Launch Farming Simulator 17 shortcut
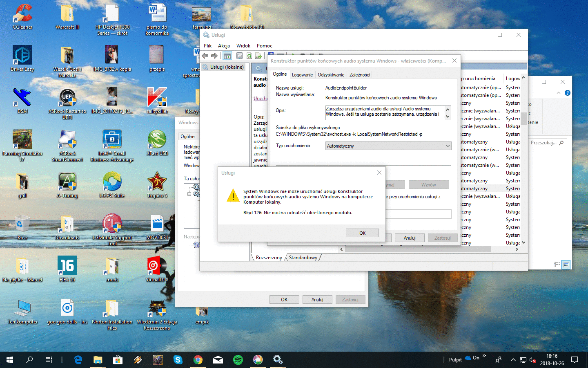Screen dimensions: 588x368 click(x=22, y=146)
